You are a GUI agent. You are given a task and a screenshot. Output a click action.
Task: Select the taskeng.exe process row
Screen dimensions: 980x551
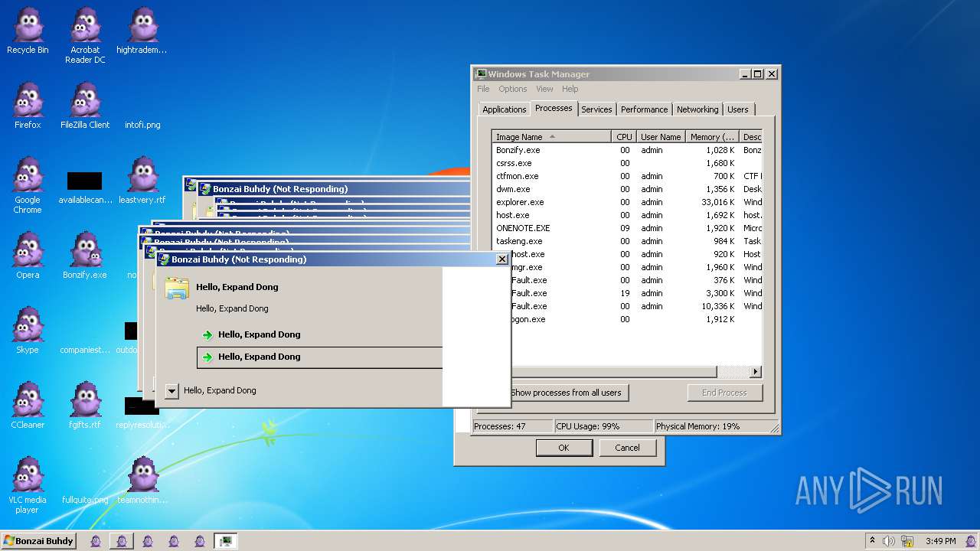coord(626,241)
